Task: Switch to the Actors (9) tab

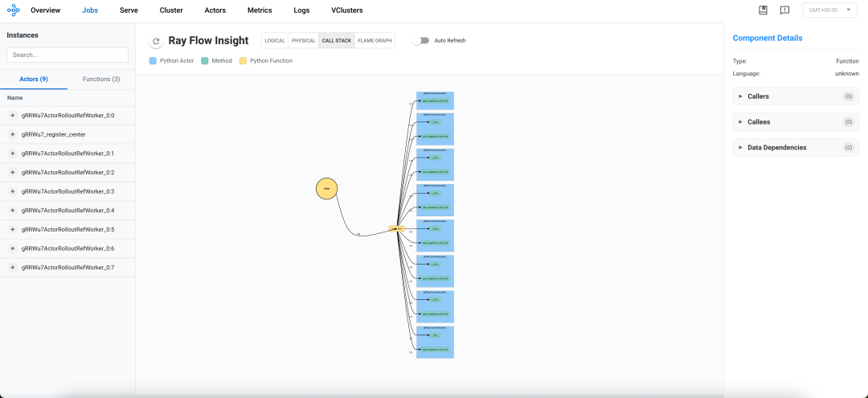Action: [34, 79]
